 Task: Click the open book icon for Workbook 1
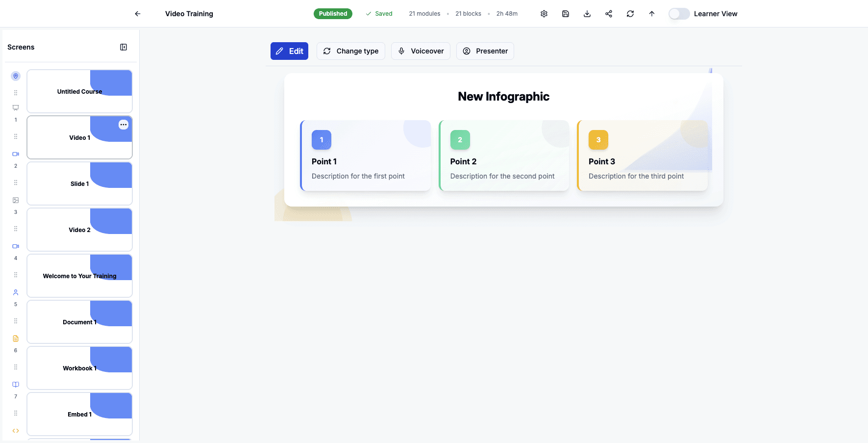[x=16, y=384]
